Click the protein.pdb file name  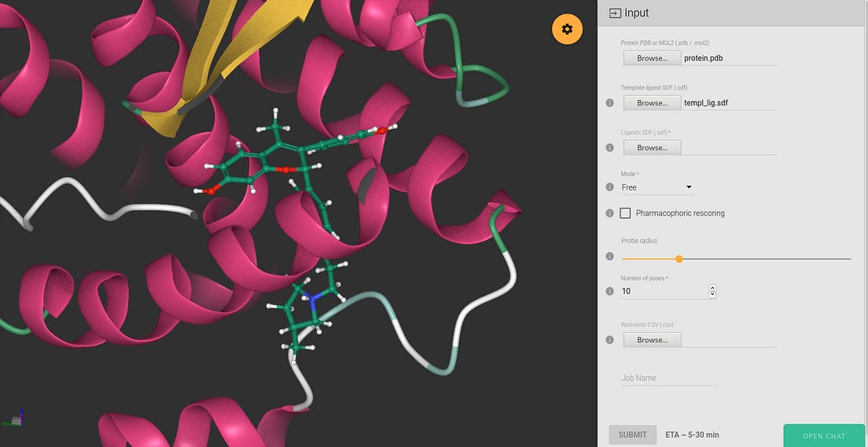[x=703, y=58]
